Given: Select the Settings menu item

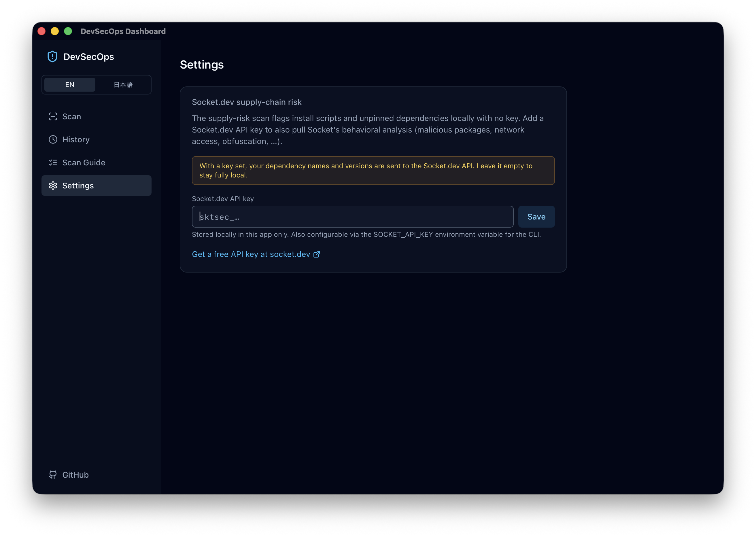Looking at the screenshot, I should [x=97, y=186].
